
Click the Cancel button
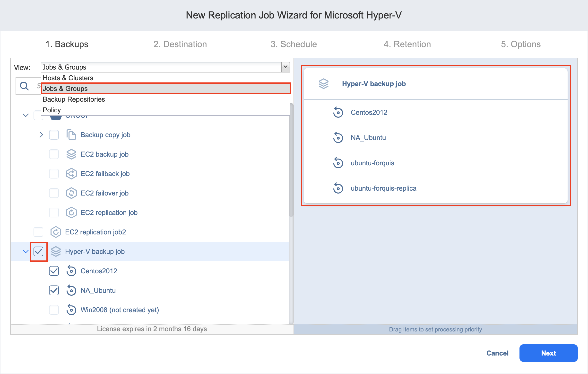point(497,353)
